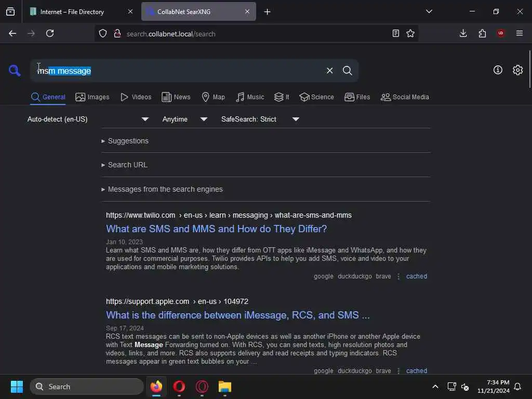Close the Internet – File Directory tab

pos(130,11)
